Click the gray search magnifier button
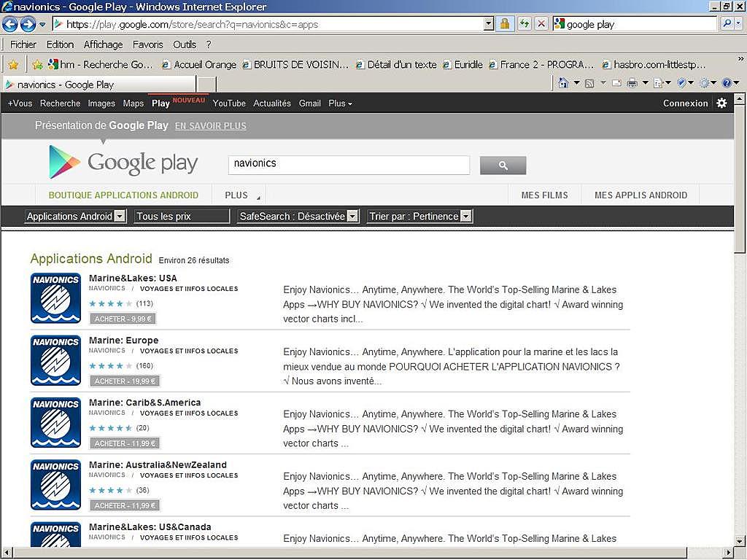 [x=503, y=166]
